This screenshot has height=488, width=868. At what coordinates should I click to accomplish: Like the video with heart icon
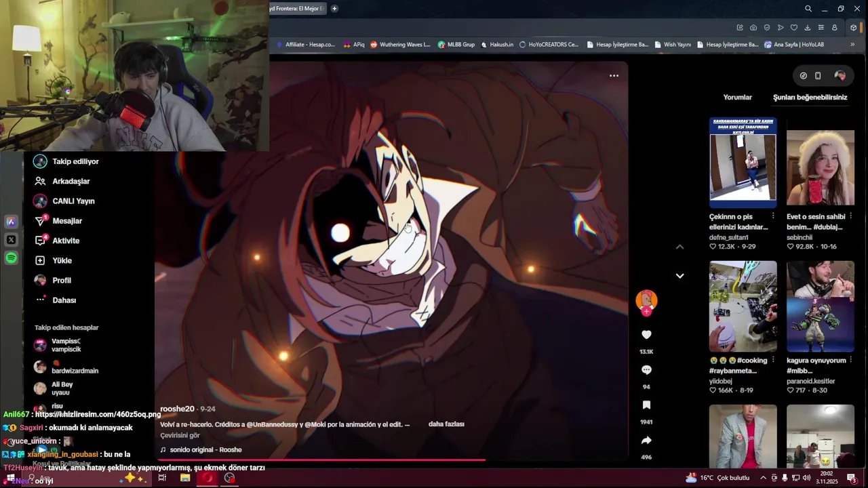pos(646,335)
